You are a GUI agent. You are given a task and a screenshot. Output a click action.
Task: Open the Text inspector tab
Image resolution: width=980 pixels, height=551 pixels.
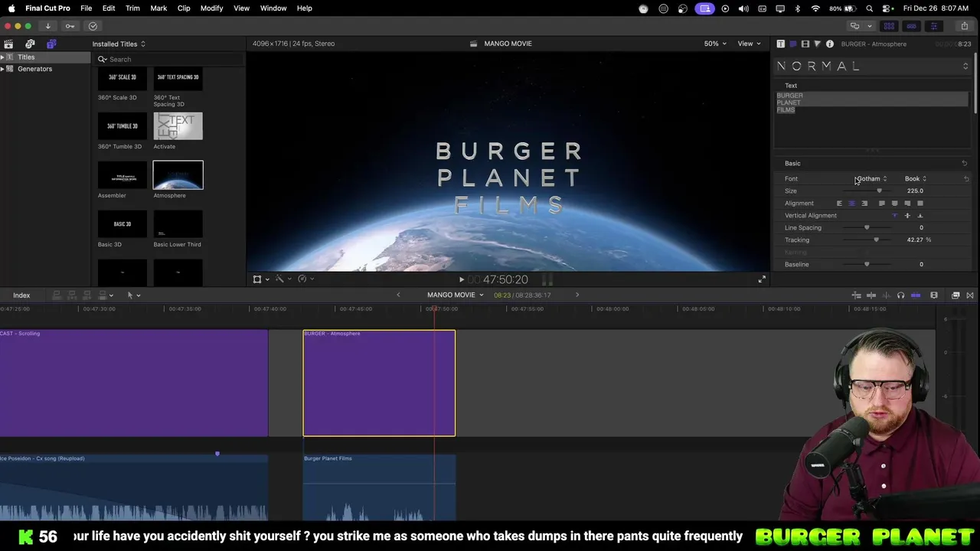[780, 44]
